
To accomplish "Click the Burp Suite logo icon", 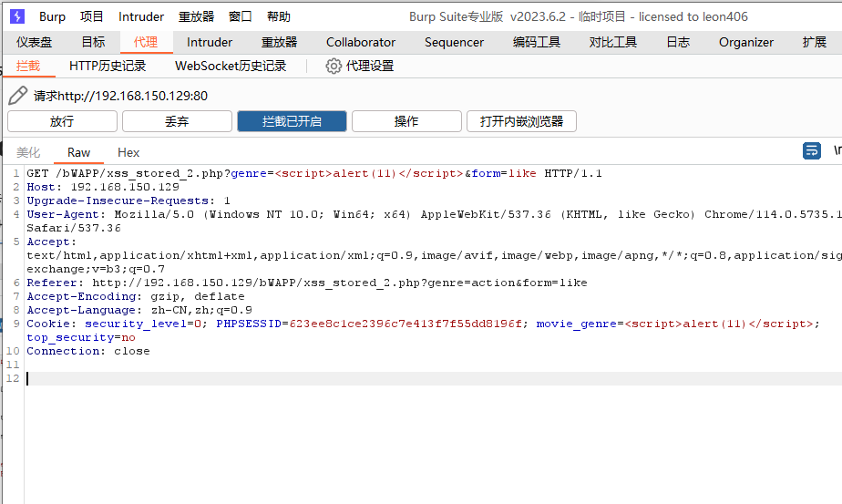I will point(17,16).
